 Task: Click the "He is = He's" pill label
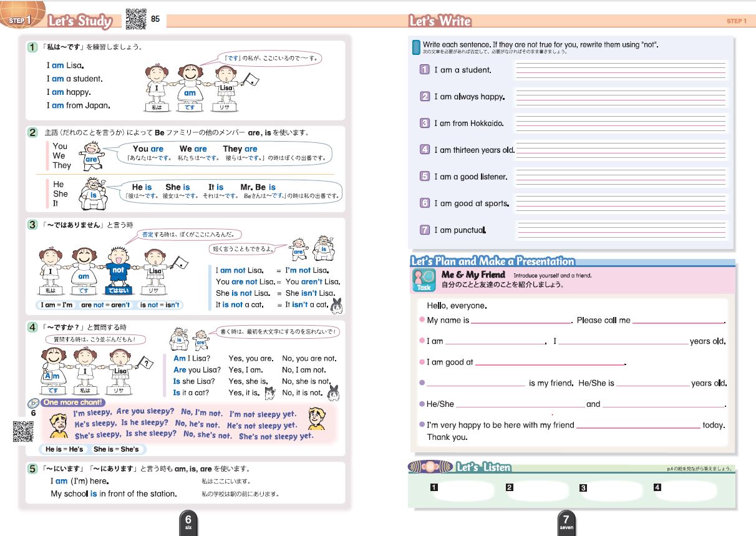tap(64, 449)
